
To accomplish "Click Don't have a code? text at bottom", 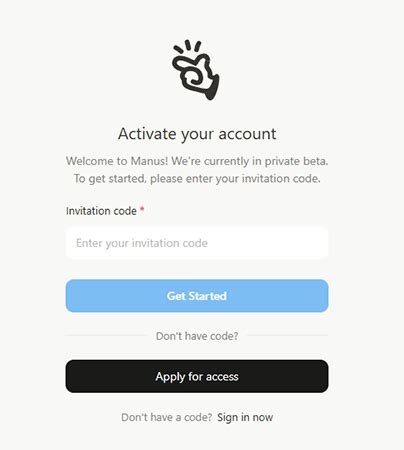I will (167, 417).
